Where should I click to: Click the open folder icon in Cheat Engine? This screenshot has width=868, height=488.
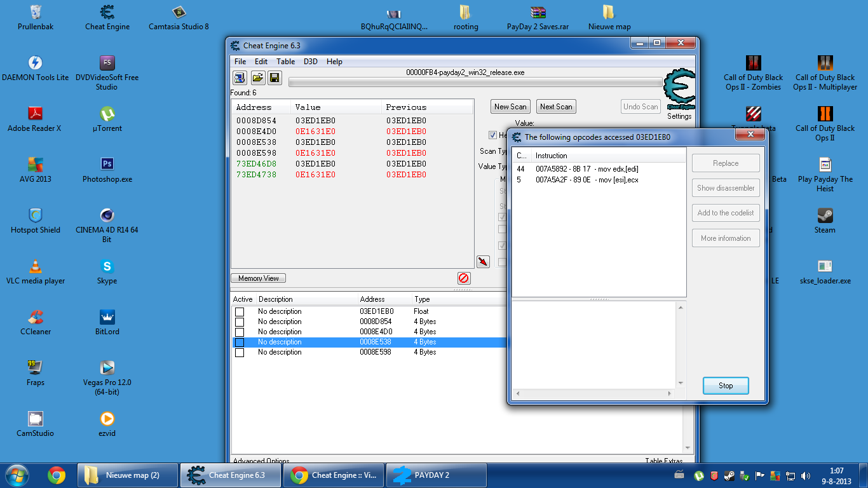(x=257, y=78)
